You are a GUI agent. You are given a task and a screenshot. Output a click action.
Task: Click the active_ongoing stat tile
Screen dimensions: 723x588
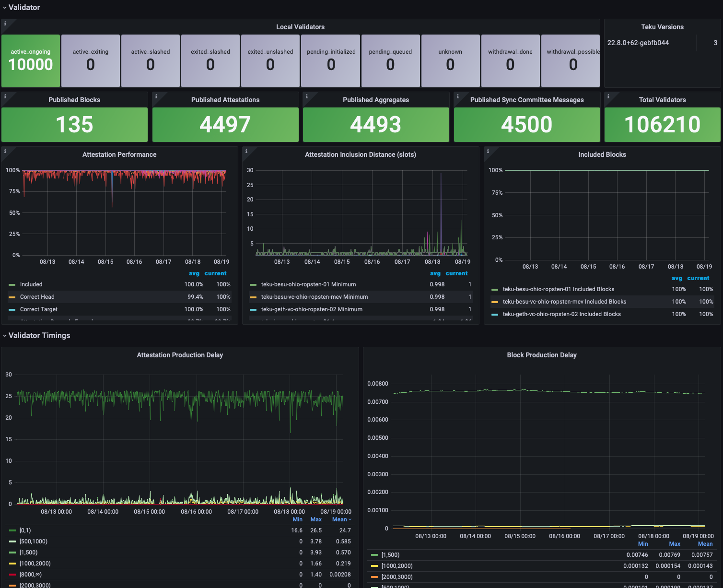[31, 61]
